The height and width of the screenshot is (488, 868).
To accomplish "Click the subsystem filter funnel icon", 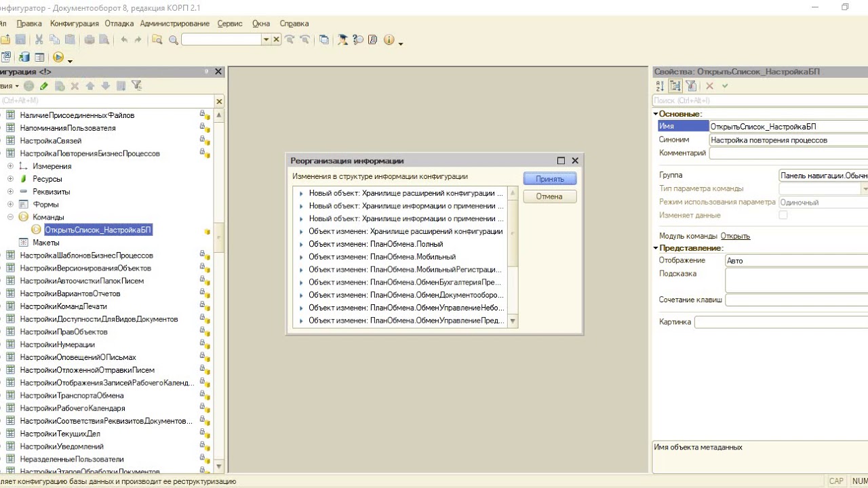I will [x=136, y=86].
